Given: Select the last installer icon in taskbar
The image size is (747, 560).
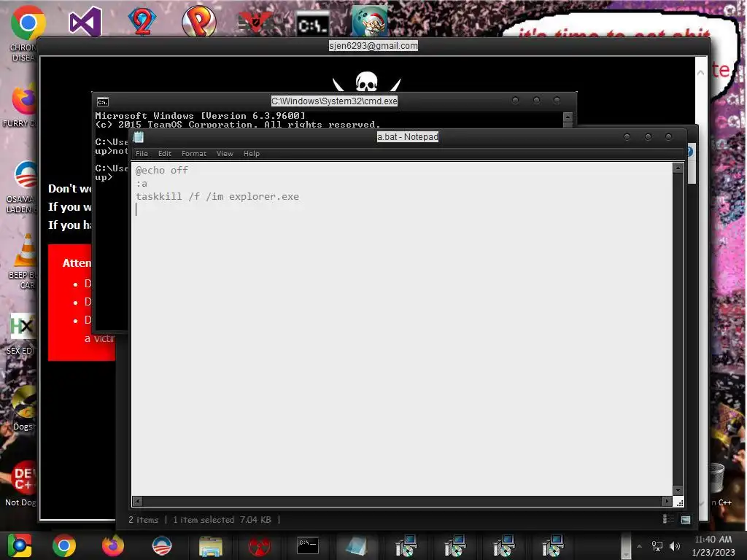Looking at the screenshot, I should point(552,545).
